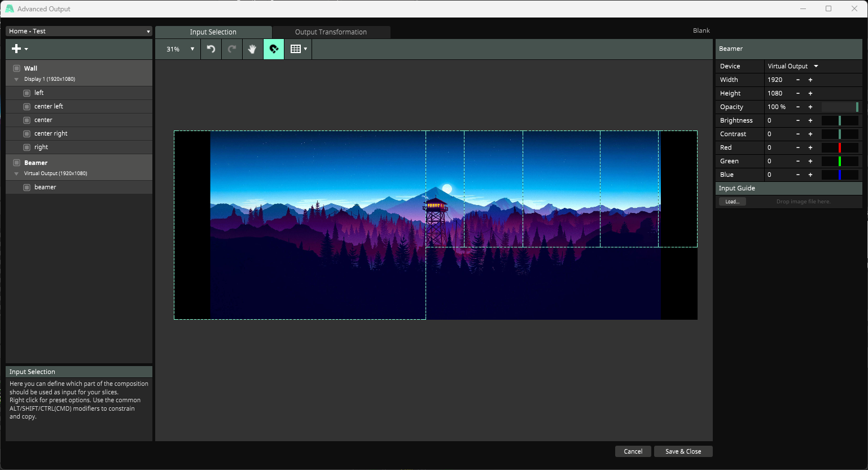The image size is (868, 470).
Task: Click the Save & Close button
Action: [683, 451]
